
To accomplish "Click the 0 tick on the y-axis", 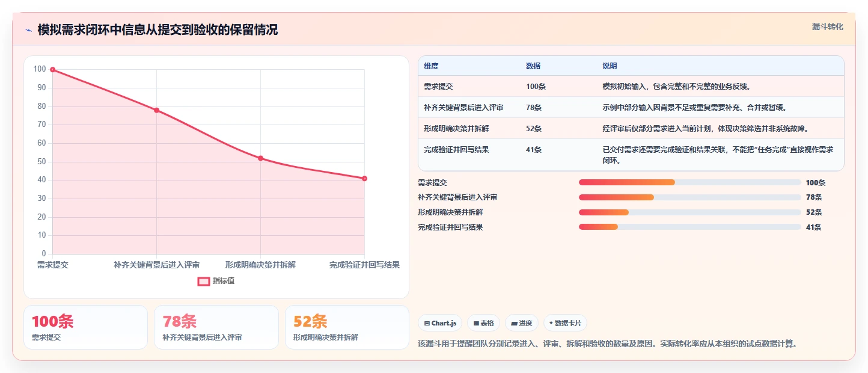I will (x=44, y=253).
